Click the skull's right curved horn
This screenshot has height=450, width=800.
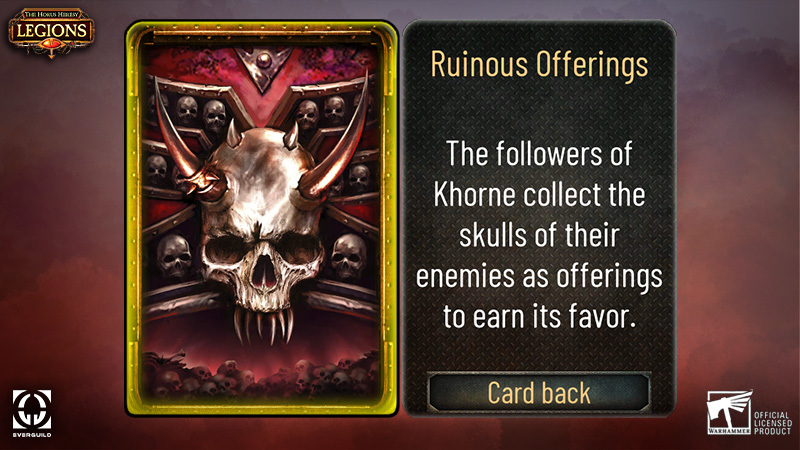point(337,143)
